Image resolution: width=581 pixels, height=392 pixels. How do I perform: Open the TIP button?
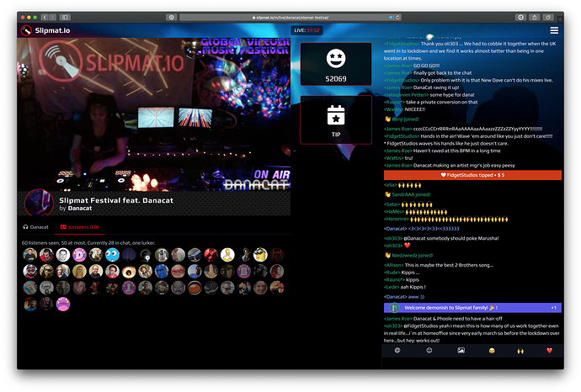pyautogui.click(x=336, y=120)
